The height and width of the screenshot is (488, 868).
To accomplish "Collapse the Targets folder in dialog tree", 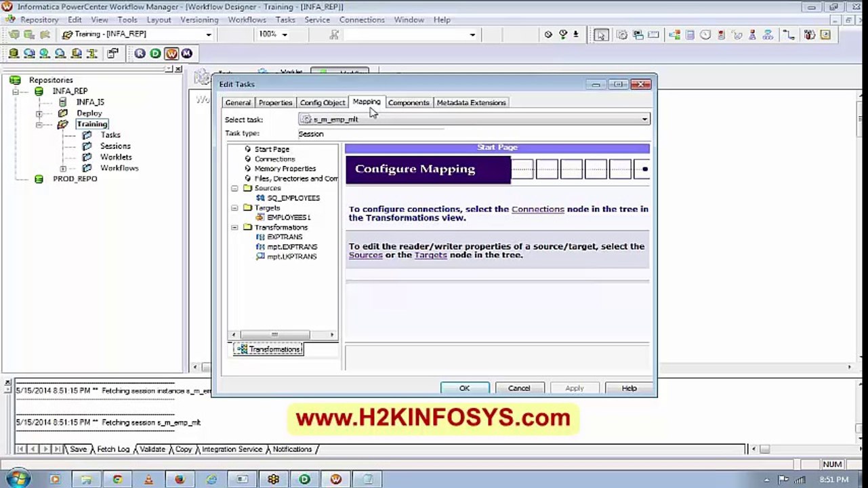I will pos(234,208).
